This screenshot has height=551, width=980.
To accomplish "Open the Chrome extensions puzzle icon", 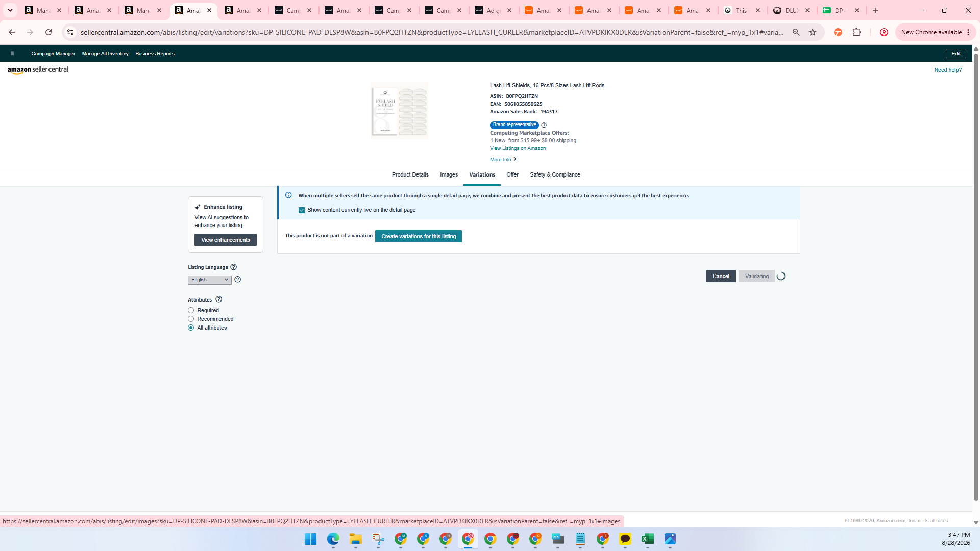I will point(856,32).
